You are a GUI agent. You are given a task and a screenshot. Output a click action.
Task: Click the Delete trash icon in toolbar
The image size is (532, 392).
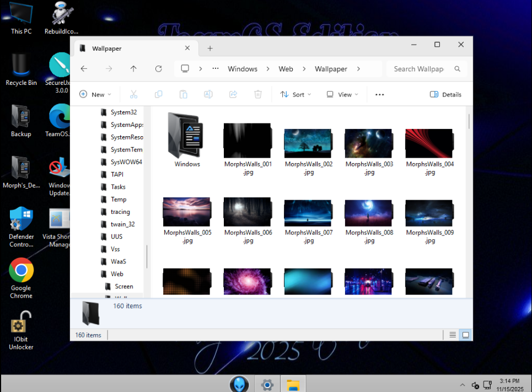click(x=257, y=94)
